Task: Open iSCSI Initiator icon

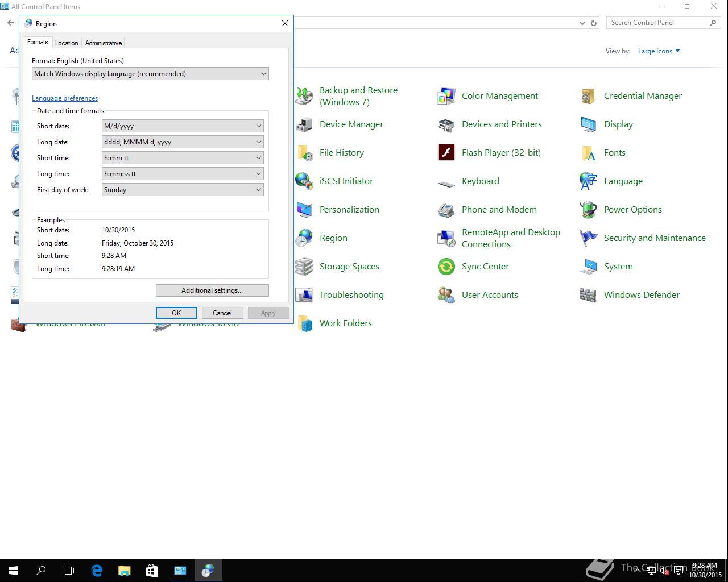Action: click(x=304, y=181)
